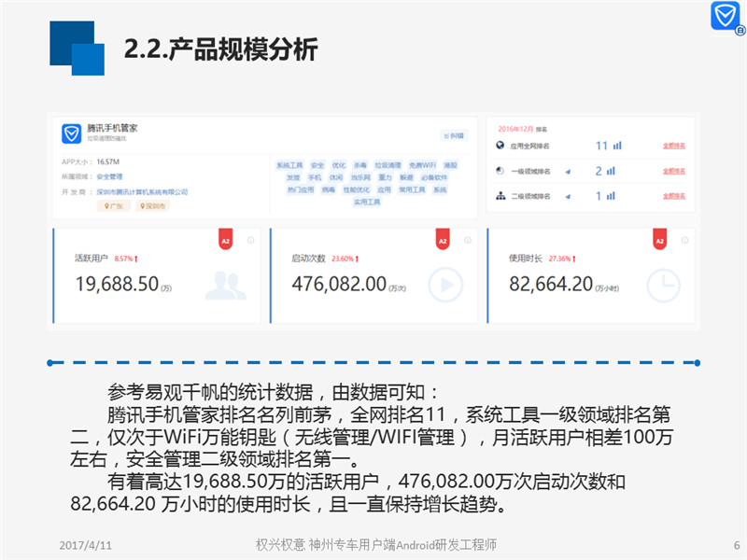
Task: Click the 腾讯手机管家 app name on the card
Action: 112,128
